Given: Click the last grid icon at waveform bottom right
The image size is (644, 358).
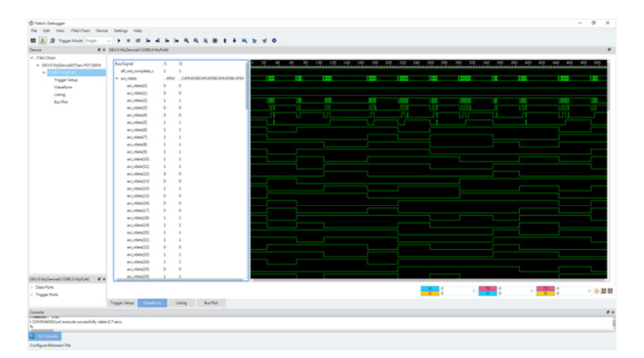Looking at the screenshot, I should (610, 291).
